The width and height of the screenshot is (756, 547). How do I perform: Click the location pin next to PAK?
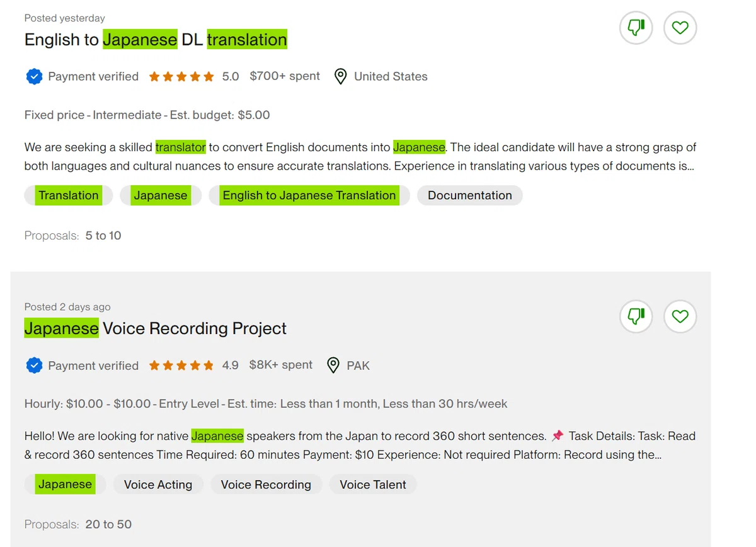pyautogui.click(x=333, y=366)
